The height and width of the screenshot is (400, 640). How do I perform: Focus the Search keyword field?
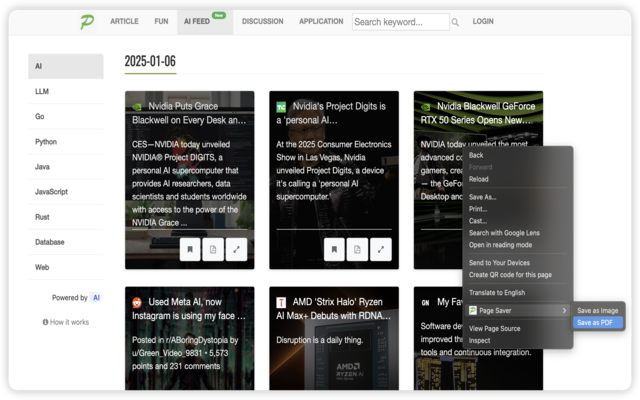(x=401, y=22)
